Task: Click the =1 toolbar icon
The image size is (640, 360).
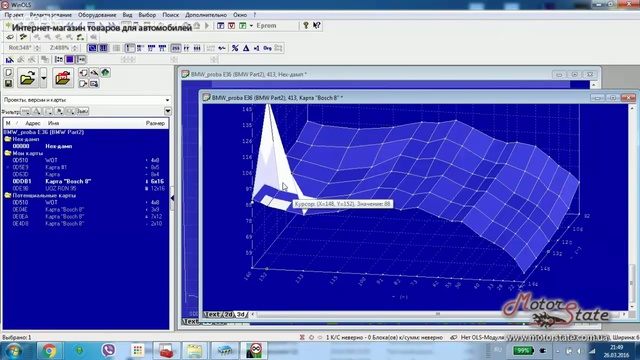Action: (257, 48)
